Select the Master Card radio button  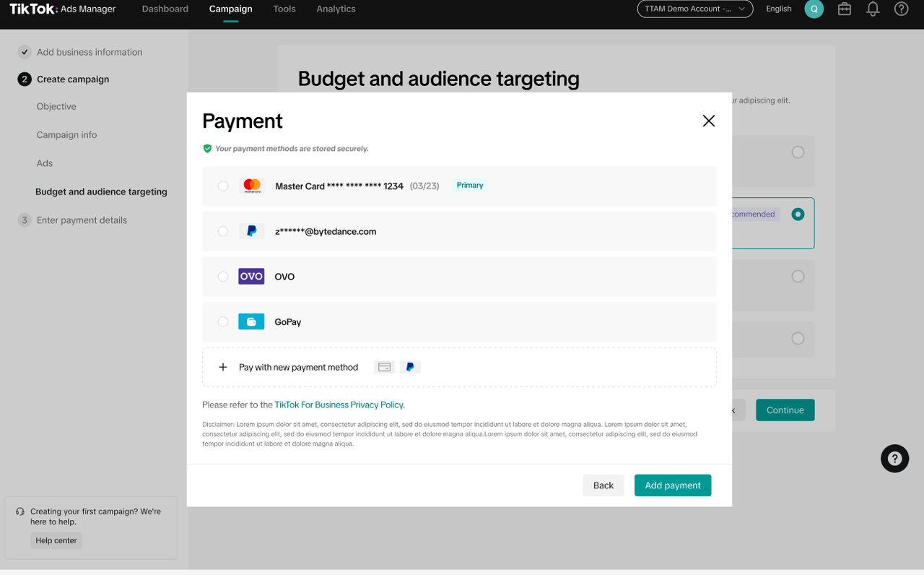point(223,186)
